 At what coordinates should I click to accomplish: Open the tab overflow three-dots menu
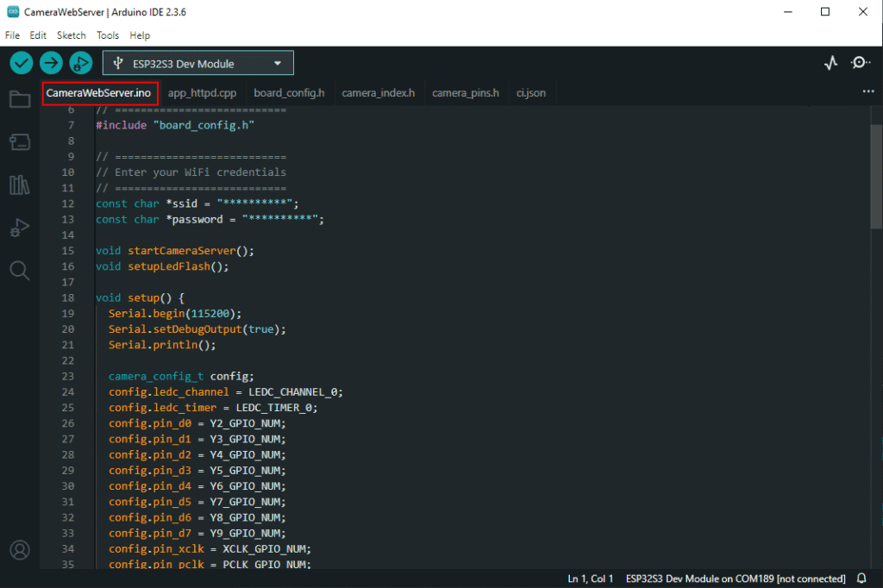pyautogui.click(x=868, y=91)
